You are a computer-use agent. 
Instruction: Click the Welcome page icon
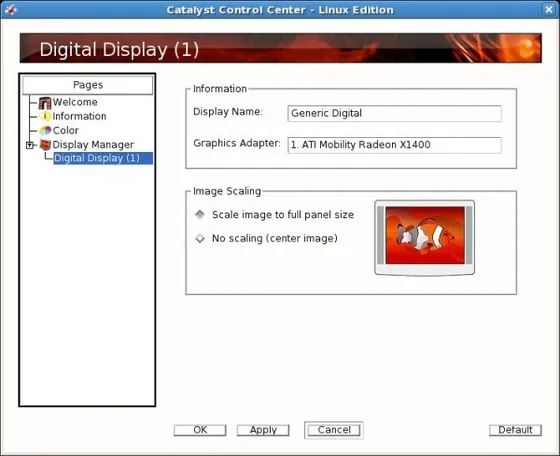[x=45, y=102]
